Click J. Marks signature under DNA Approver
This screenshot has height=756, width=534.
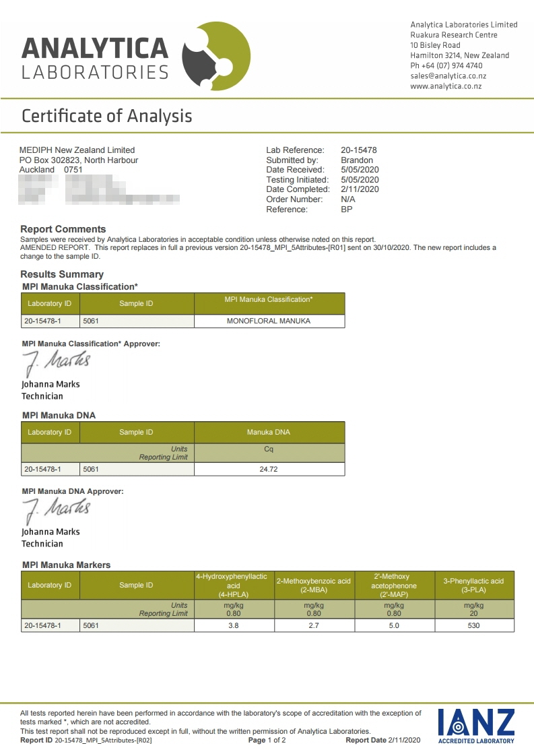(x=56, y=511)
